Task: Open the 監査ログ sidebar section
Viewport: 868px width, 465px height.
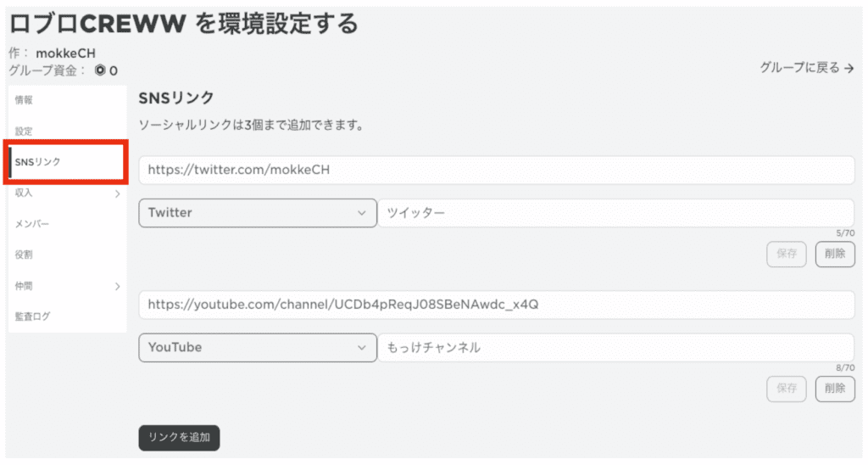Action: click(32, 317)
